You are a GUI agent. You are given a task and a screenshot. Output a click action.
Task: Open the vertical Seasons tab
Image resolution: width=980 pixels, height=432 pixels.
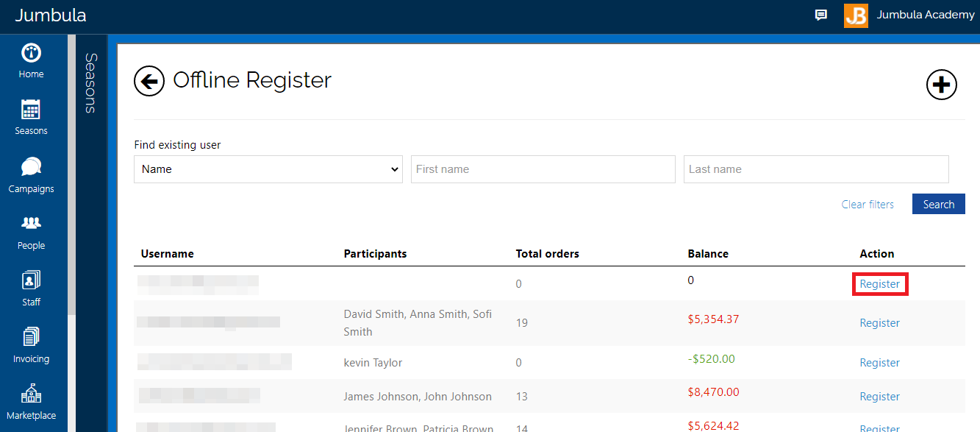click(x=91, y=82)
